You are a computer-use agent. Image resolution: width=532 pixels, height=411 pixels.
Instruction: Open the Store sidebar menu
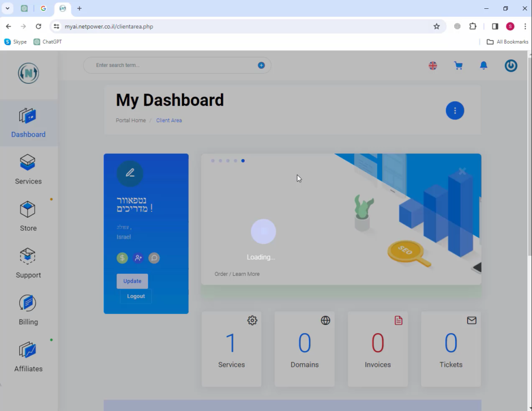coord(28,216)
